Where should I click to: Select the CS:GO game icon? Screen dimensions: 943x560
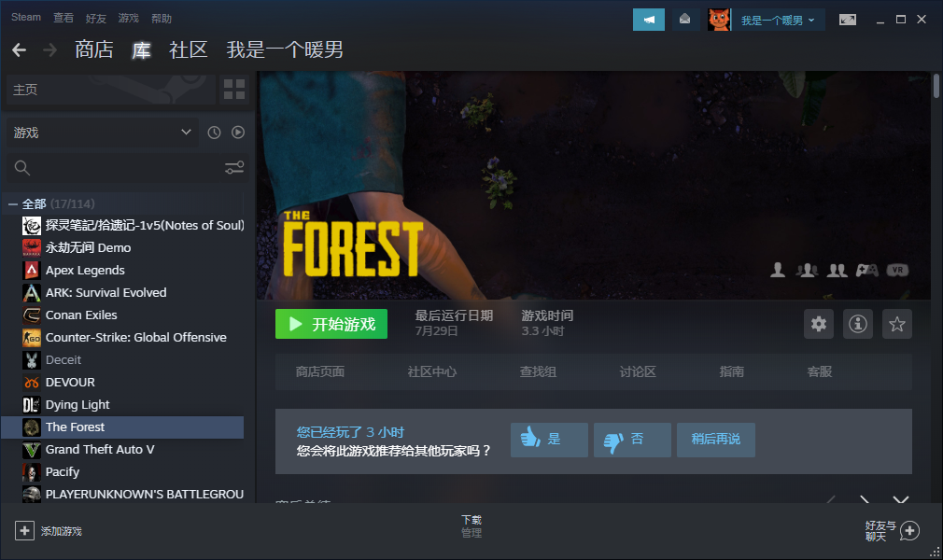[x=31, y=338]
